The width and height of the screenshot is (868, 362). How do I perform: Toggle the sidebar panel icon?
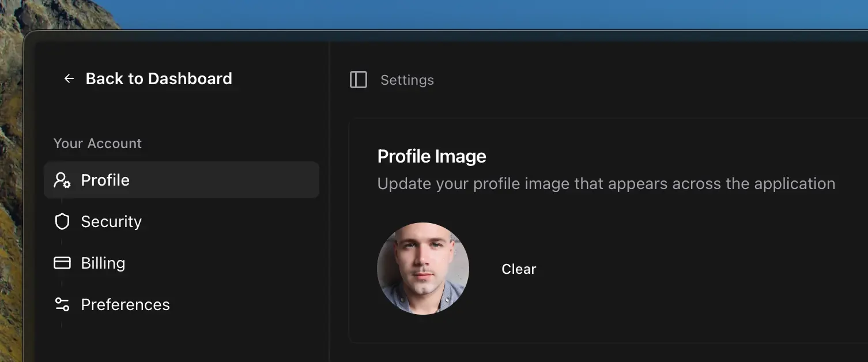coord(358,80)
